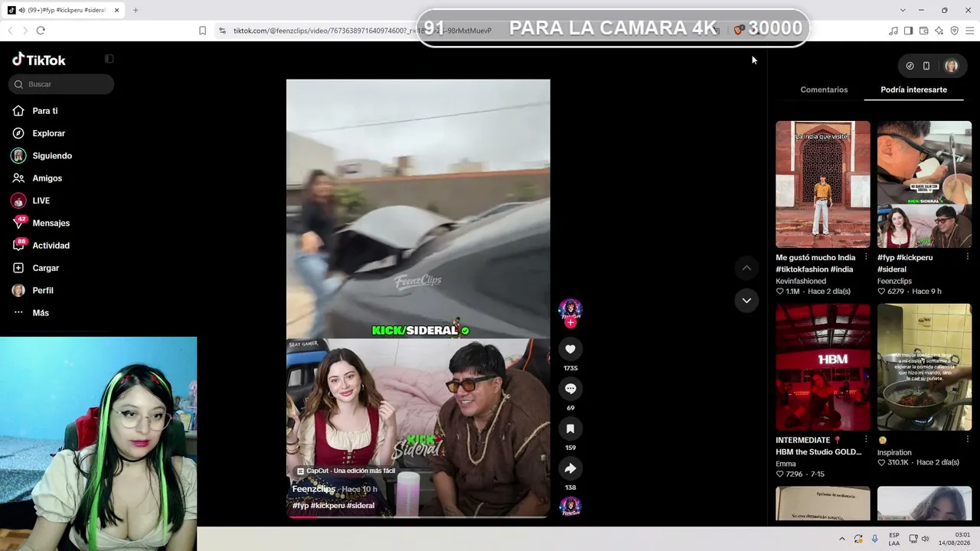Open options for the INTERMEDIATE HBM video
980x551 pixels.
(x=866, y=440)
